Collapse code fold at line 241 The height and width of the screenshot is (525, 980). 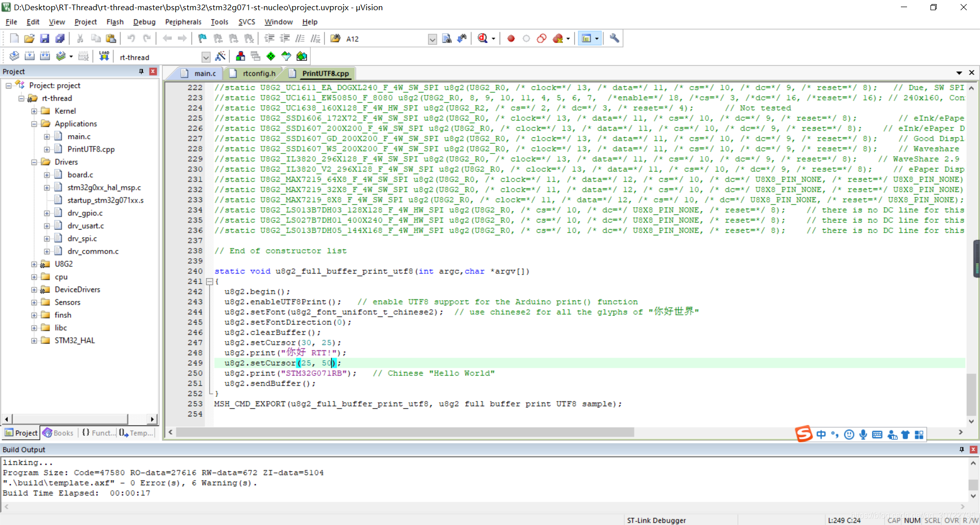click(209, 282)
